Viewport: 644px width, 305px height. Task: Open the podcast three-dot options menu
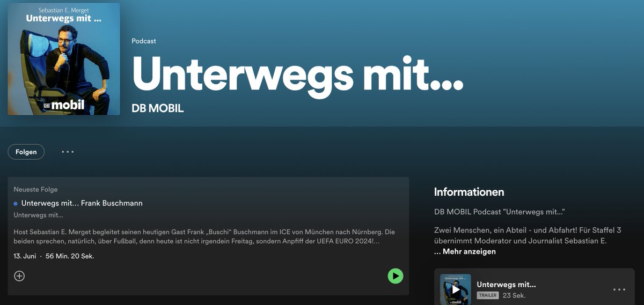click(x=68, y=152)
